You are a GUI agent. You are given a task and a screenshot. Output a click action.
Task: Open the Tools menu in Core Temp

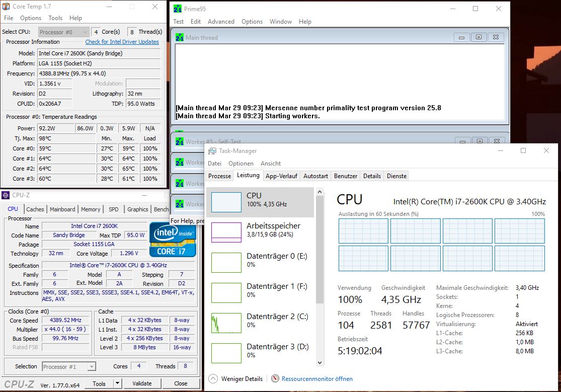tap(55, 18)
